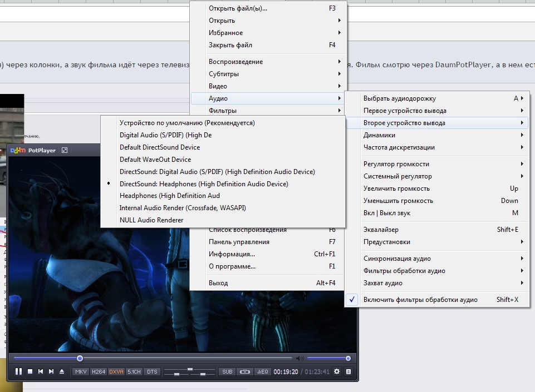Screen dimensions: 535x392
Task: Toggle 'Включить фильтры обработки аудио' checkmark
Action: click(x=420, y=300)
